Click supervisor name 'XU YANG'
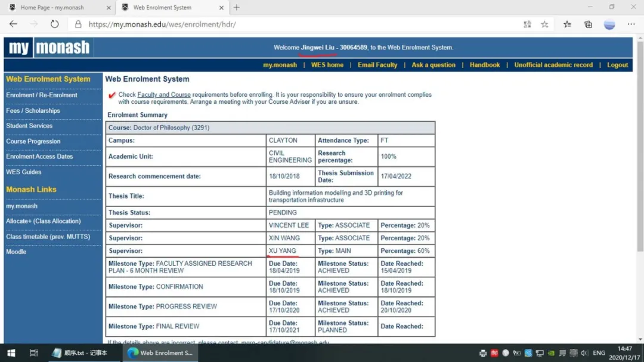Viewport: 644px width, 362px height. click(282, 250)
